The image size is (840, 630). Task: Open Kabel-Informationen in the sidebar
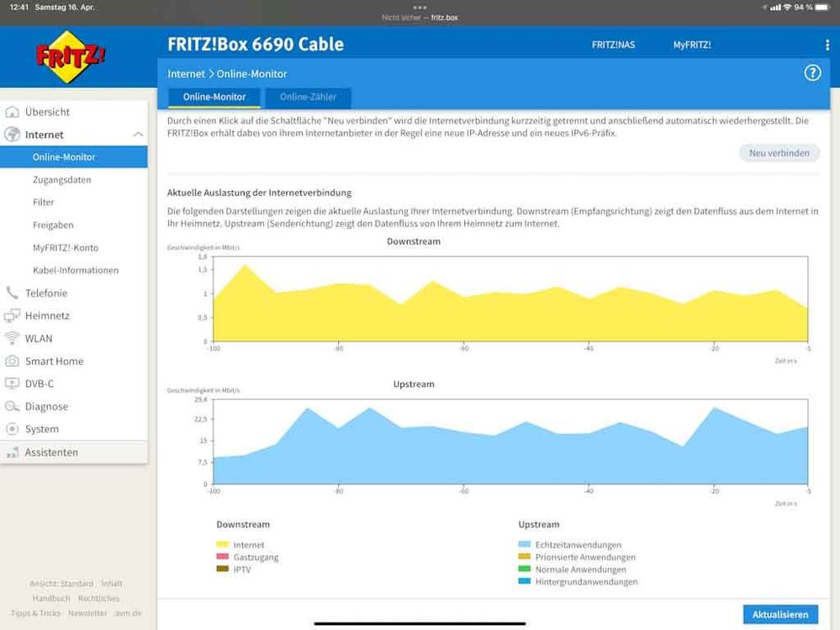coord(74,270)
